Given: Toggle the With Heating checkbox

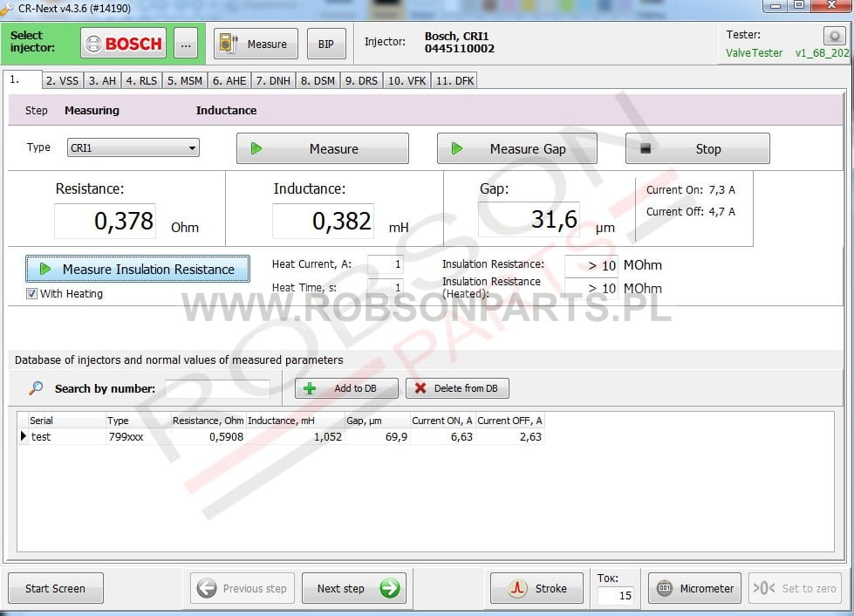Looking at the screenshot, I should tap(32, 294).
